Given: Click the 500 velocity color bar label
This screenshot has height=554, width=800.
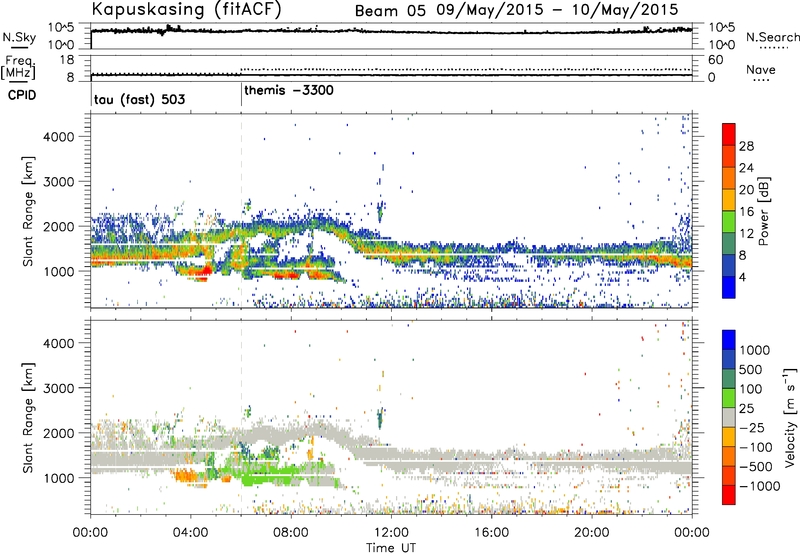Looking at the screenshot, I should point(750,369).
